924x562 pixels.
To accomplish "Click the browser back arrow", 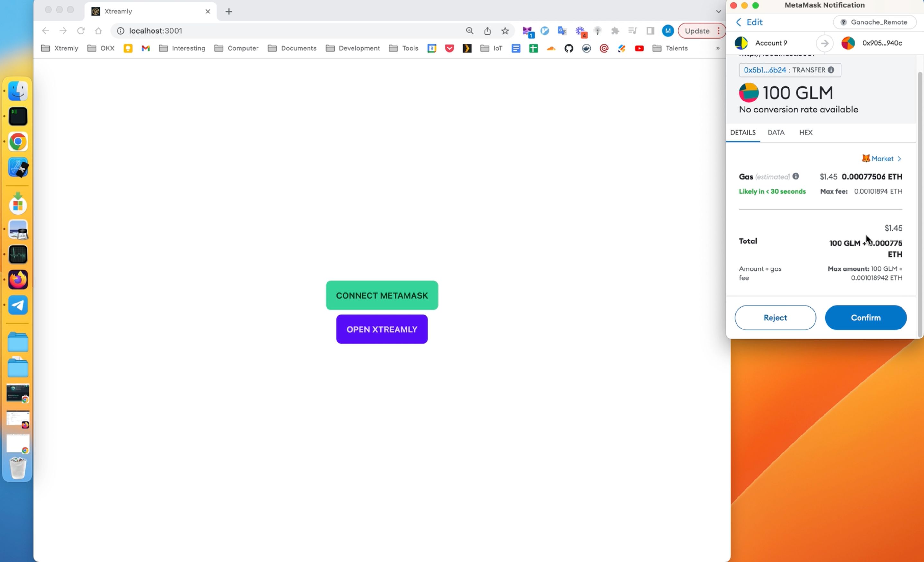I will pyautogui.click(x=45, y=31).
